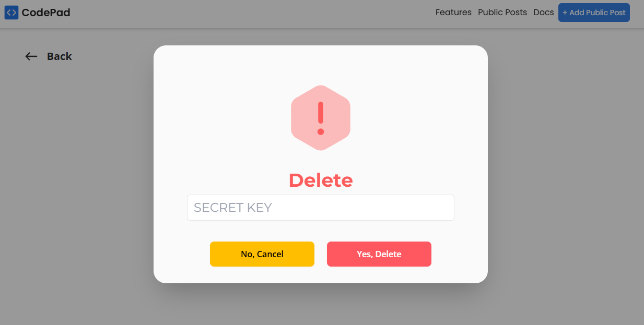
Task: Click the pink hexagon warning icon
Action: (321, 118)
